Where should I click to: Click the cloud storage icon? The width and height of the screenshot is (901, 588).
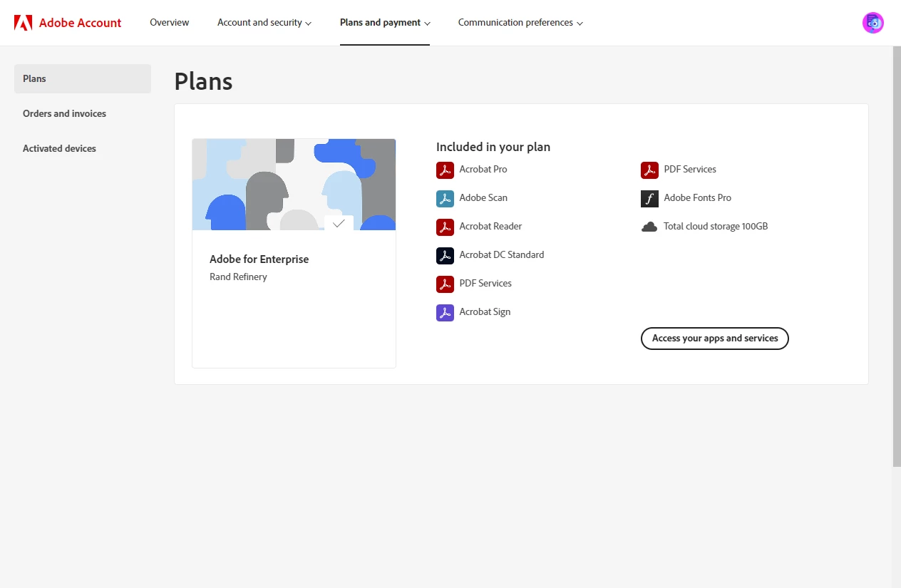649,227
